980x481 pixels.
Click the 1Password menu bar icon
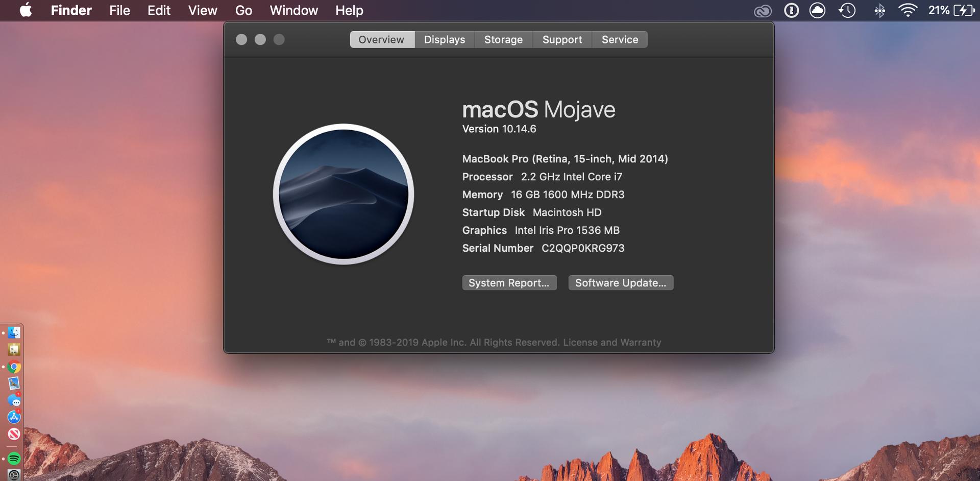[x=791, y=10]
